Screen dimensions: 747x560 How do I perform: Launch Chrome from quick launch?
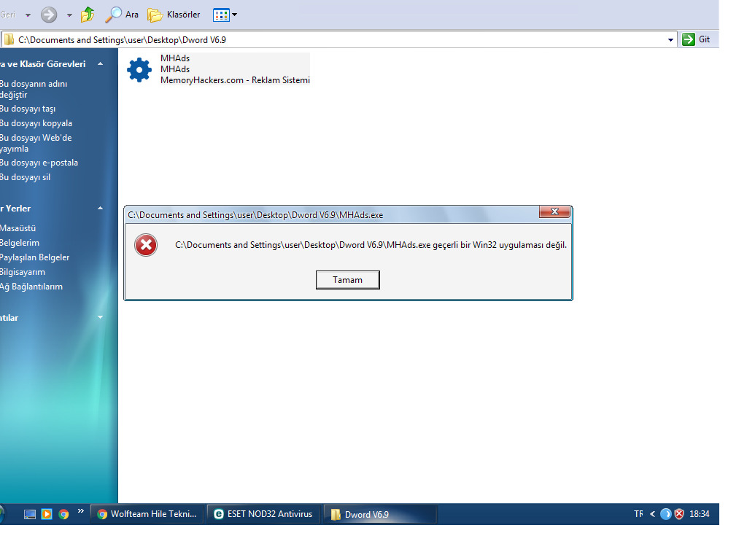pyautogui.click(x=63, y=514)
